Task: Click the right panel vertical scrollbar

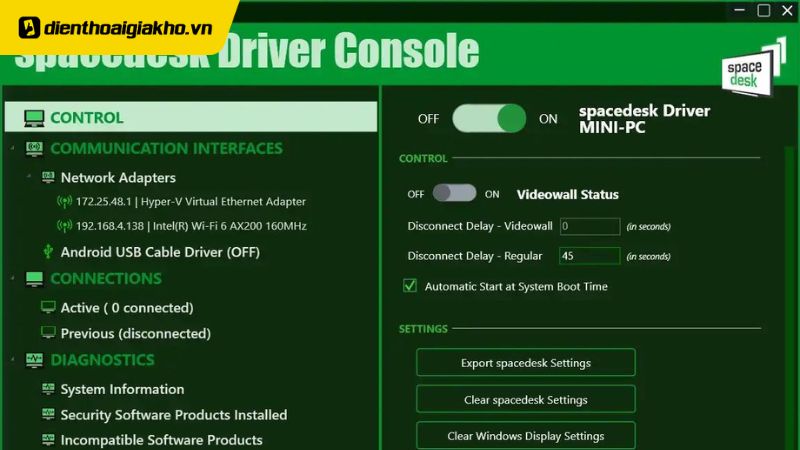Action: pyautogui.click(x=790, y=298)
